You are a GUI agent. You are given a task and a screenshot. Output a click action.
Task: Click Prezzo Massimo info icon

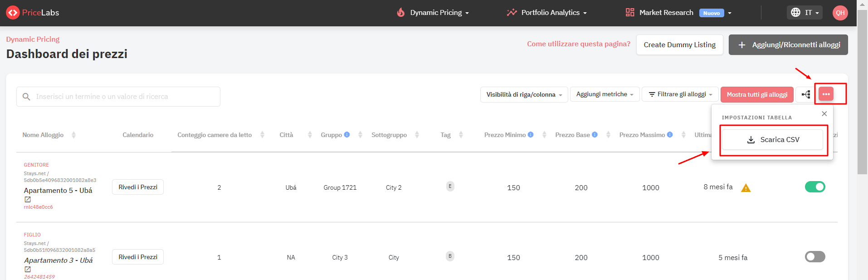[670, 134]
